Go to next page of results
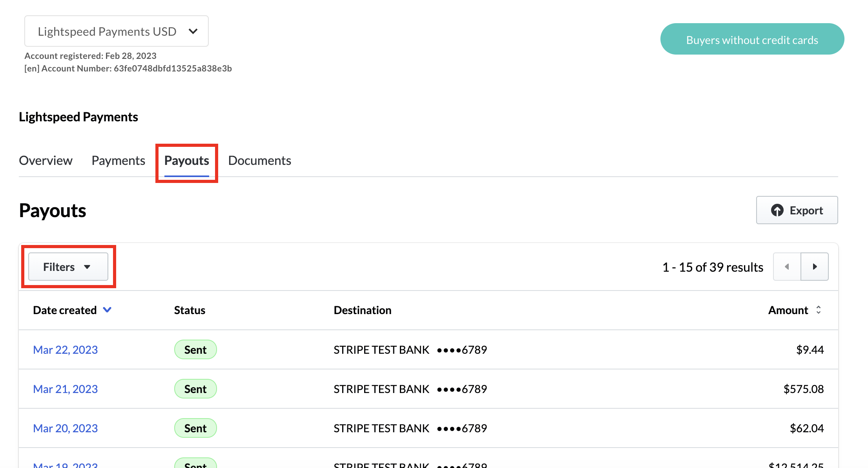Image resolution: width=868 pixels, height=468 pixels. click(x=815, y=267)
